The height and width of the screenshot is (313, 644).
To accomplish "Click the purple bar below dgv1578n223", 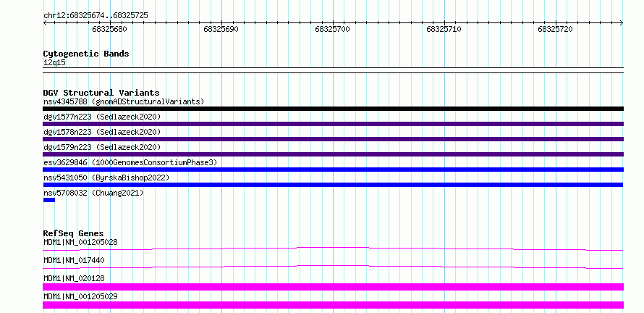I will (x=333, y=139).
